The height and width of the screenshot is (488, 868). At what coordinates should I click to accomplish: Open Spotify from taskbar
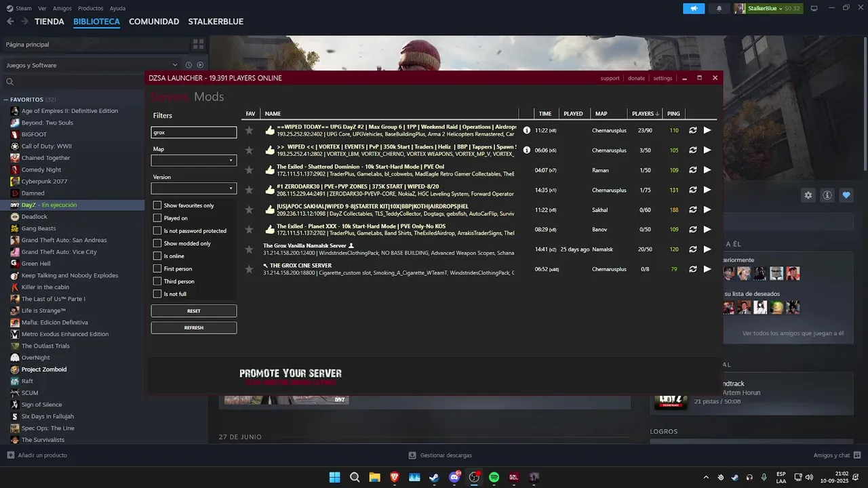point(494,477)
